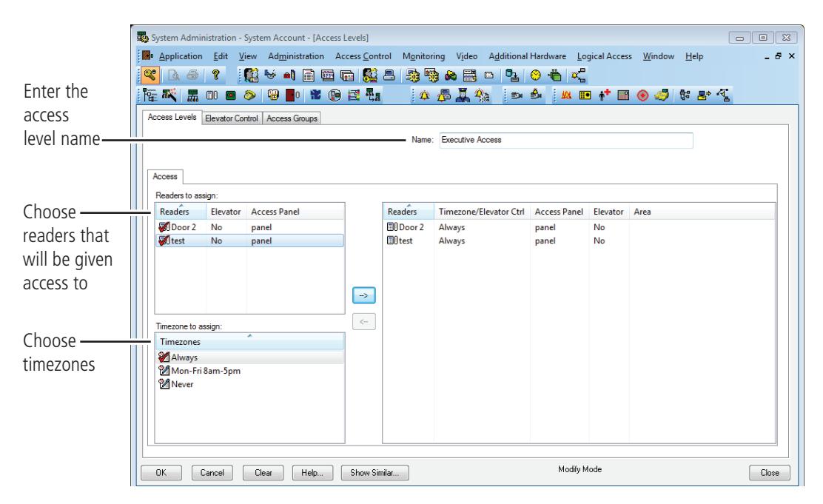The height and width of the screenshot is (504, 823).
Task: Open the users with key icon
Action: pyautogui.click(x=369, y=75)
